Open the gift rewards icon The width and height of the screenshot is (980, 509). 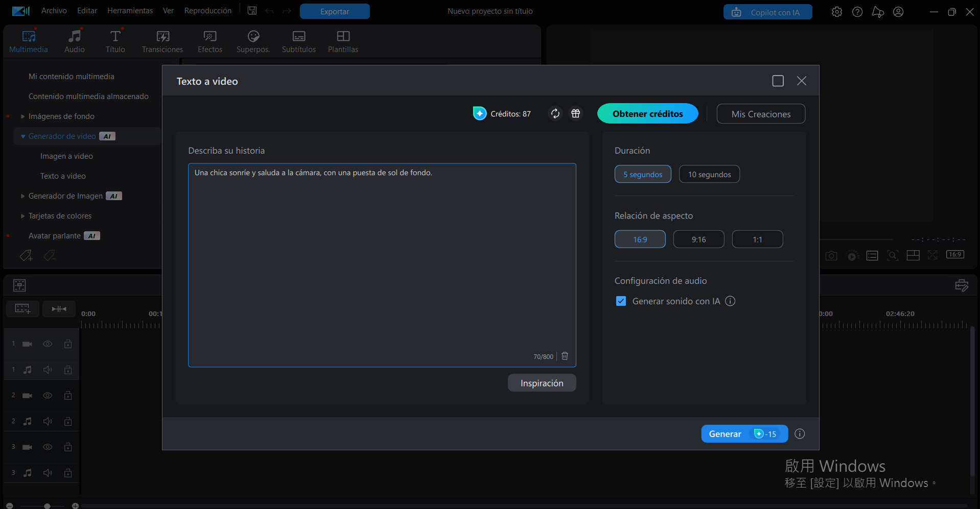576,113
